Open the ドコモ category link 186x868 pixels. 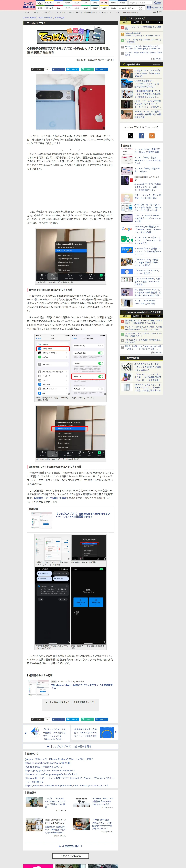[x=27, y=12]
